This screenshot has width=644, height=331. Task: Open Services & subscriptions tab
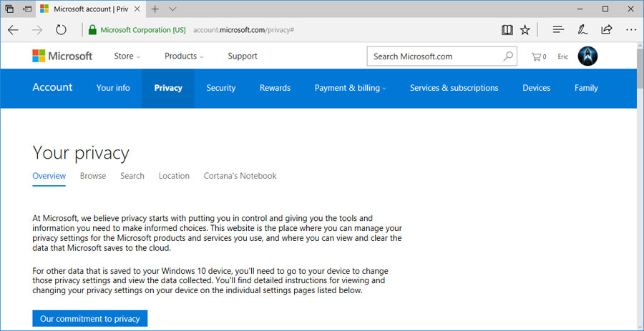tap(454, 88)
